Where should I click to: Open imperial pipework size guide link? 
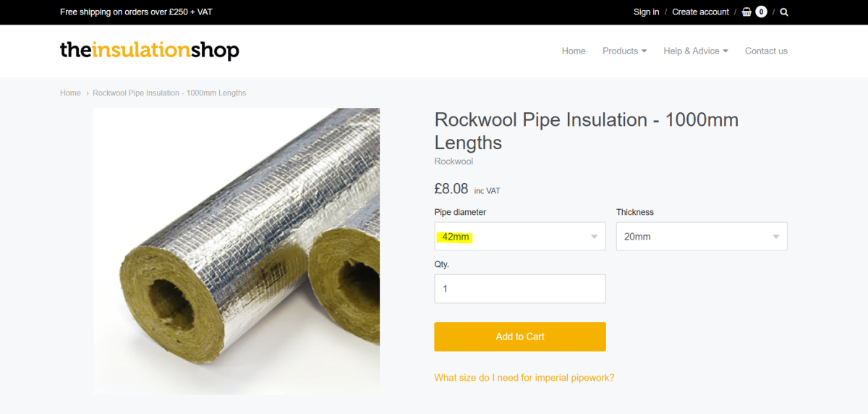524,378
